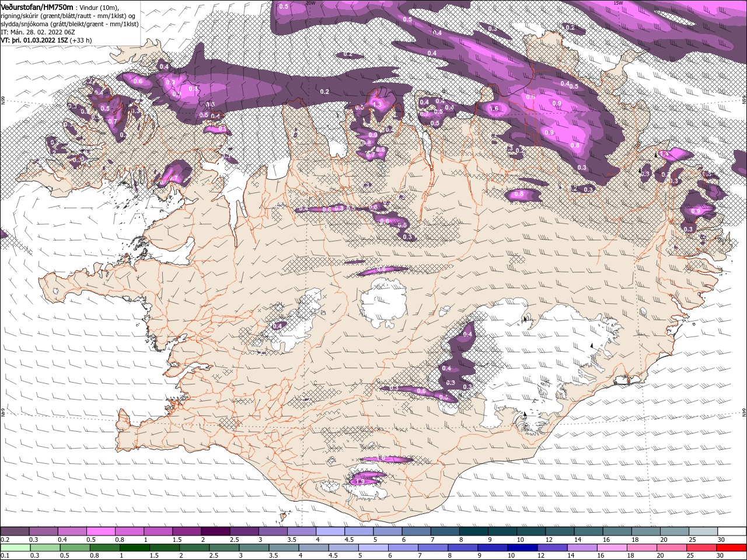The width and height of the screenshot is (747, 560).
Task: Click lower legend violet swatch above 14 label
Action: tap(583, 547)
